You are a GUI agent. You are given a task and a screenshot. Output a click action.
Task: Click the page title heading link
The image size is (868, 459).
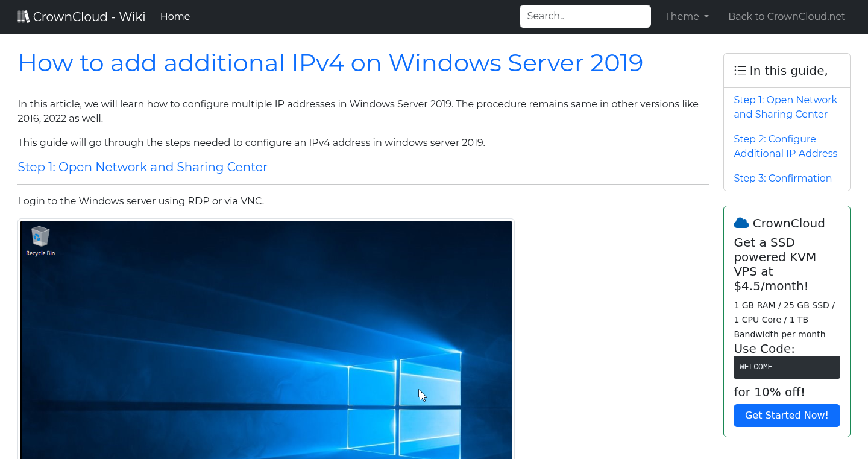click(x=331, y=62)
